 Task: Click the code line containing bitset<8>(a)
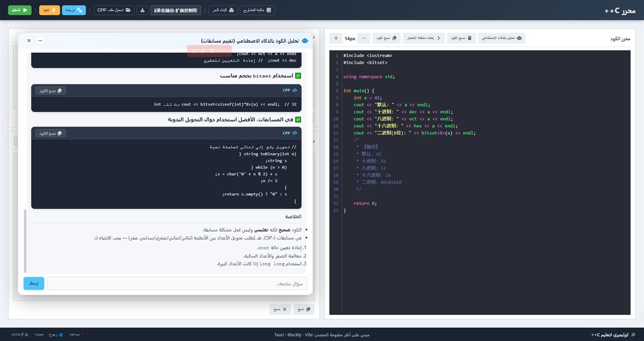414,133
